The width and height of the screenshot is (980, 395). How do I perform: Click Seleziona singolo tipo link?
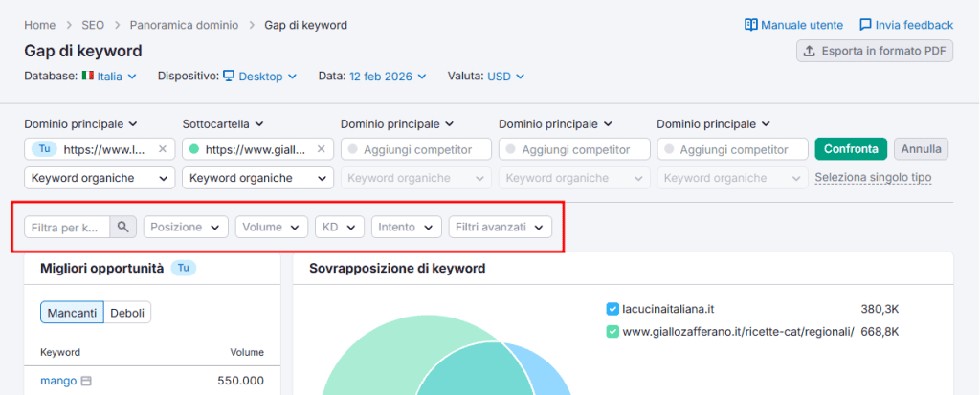pyautogui.click(x=873, y=178)
